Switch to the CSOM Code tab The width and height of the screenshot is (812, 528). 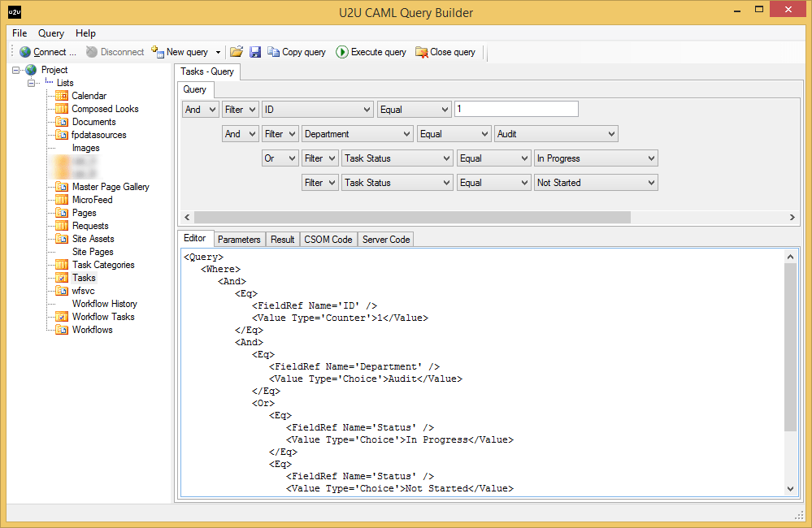328,239
